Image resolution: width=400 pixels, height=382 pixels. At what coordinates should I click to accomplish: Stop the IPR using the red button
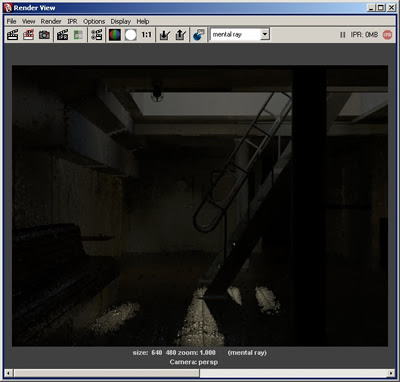coord(387,35)
